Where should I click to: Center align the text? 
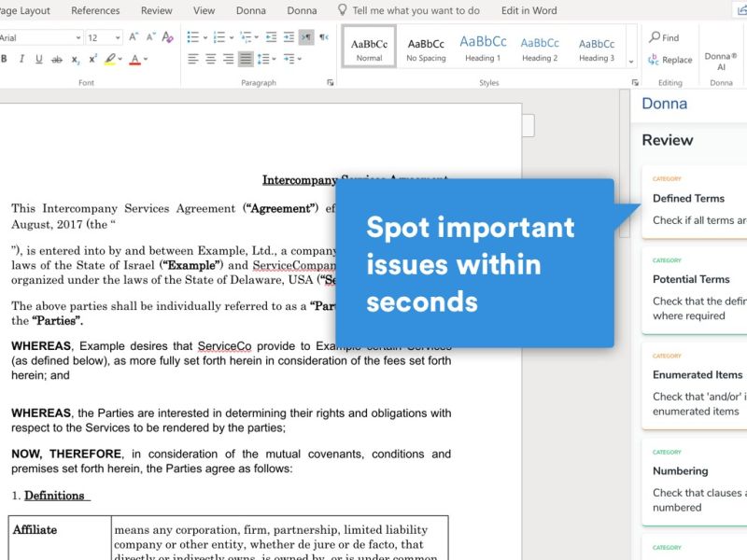point(211,59)
